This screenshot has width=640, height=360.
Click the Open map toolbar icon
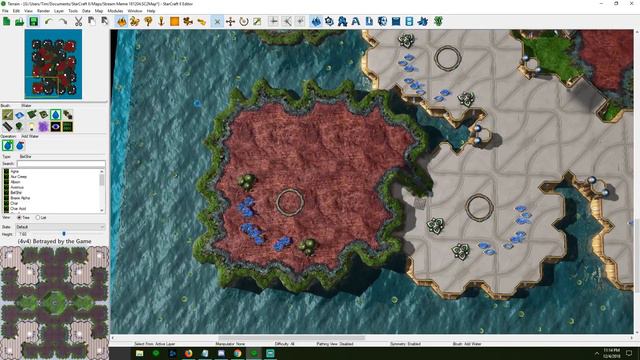point(20,22)
